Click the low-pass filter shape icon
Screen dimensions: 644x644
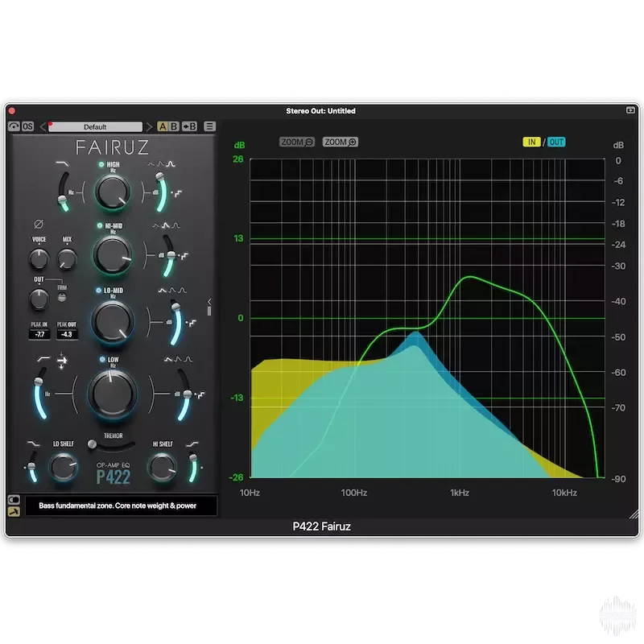(x=62, y=164)
